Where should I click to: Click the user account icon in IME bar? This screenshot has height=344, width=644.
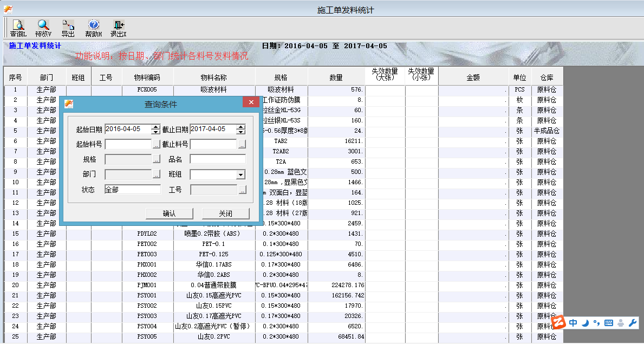click(621, 323)
